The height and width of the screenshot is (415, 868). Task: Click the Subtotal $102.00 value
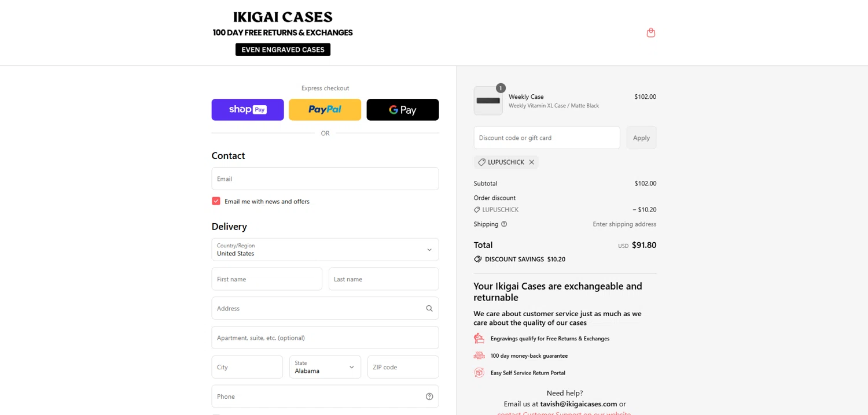pyautogui.click(x=645, y=183)
